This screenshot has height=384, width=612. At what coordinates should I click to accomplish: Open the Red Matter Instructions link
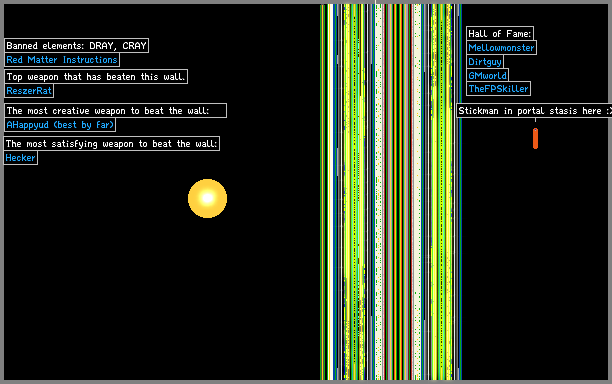pyautogui.click(x=62, y=60)
